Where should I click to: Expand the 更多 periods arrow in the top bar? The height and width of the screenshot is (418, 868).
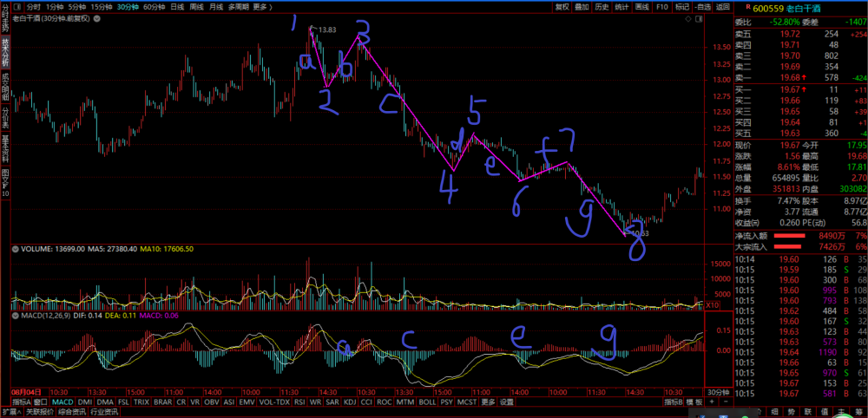click(261, 7)
